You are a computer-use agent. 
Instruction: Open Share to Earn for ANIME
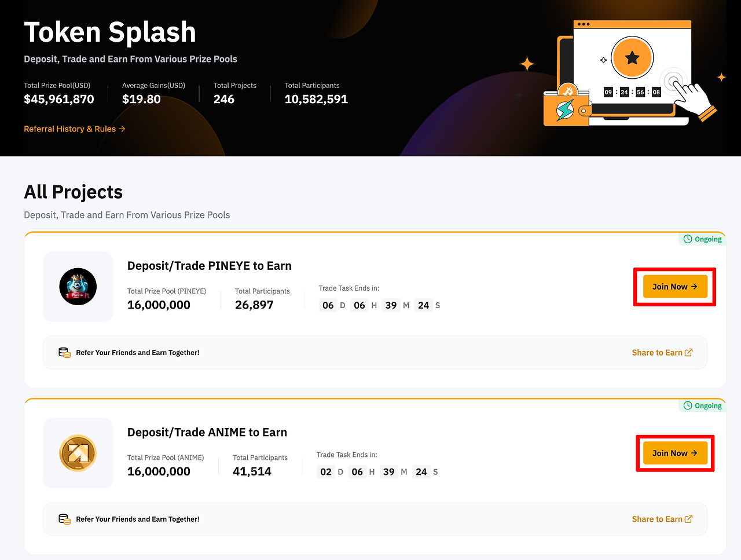[x=662, y=519]
